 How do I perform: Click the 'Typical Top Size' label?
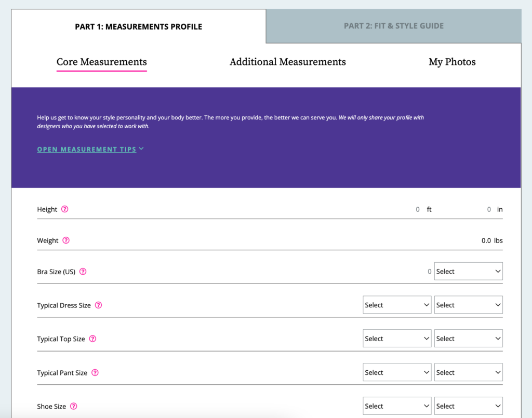tap(61, 339)
